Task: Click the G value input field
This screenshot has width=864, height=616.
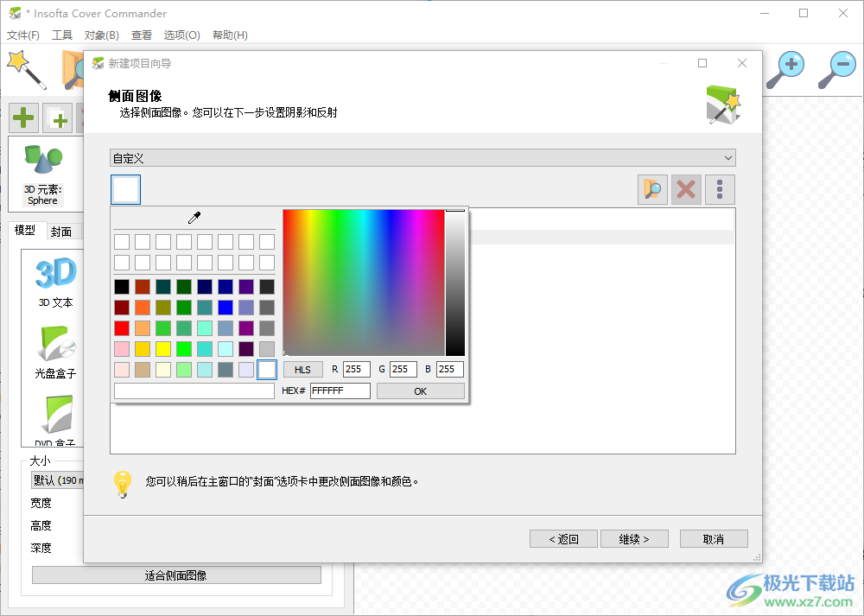Action: coord(403,369)
